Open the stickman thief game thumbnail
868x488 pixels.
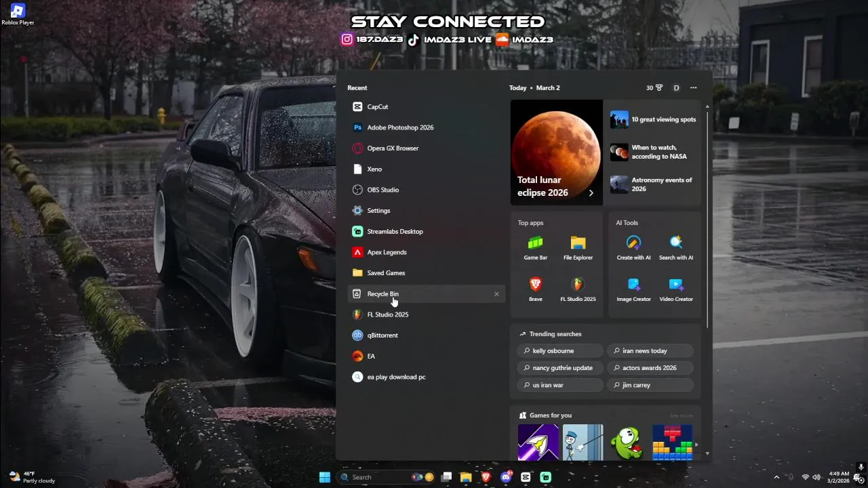pos(583,443)
